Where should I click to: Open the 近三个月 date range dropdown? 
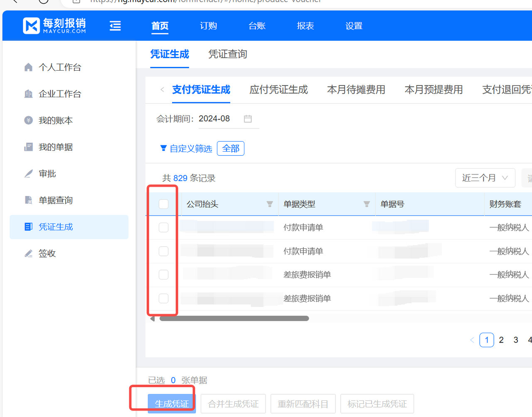pos(485,178)
